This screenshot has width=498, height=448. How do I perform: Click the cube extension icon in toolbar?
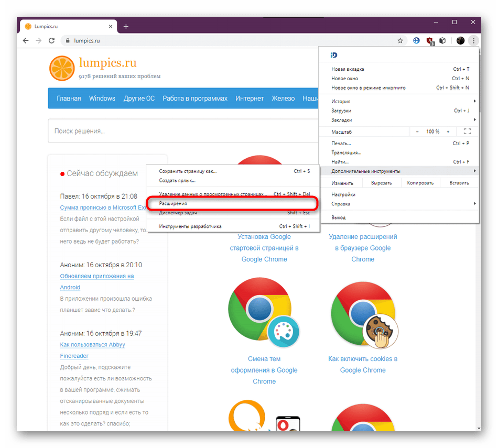[442, 40]
